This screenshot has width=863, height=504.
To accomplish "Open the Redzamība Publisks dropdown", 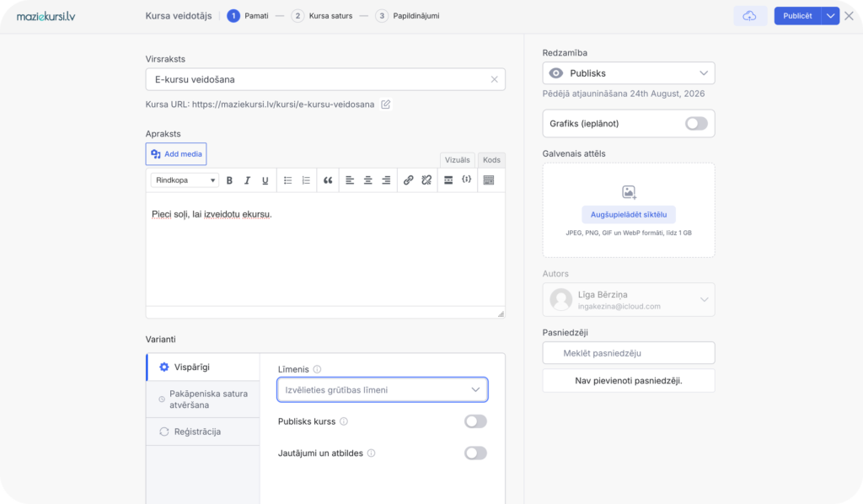I will (629, 73).
